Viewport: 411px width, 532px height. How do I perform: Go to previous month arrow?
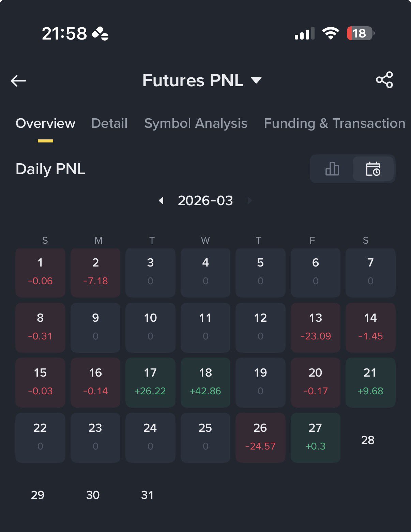tap(161, 201)
